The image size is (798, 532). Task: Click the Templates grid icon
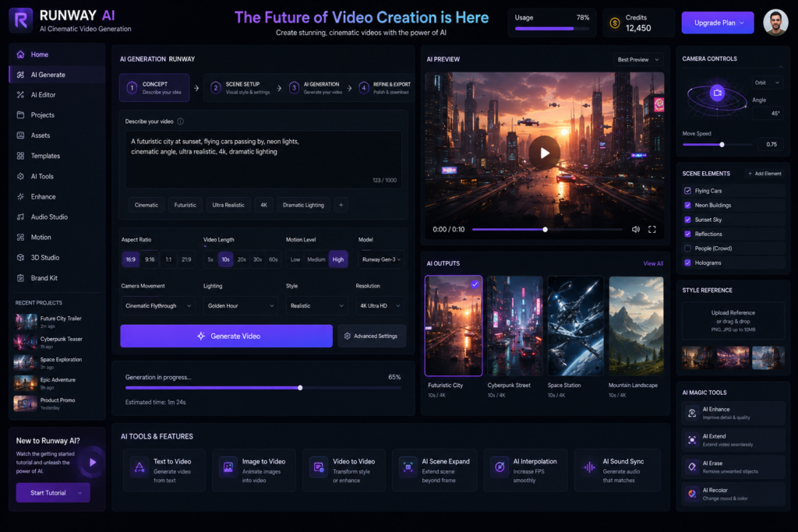(20, 156)
